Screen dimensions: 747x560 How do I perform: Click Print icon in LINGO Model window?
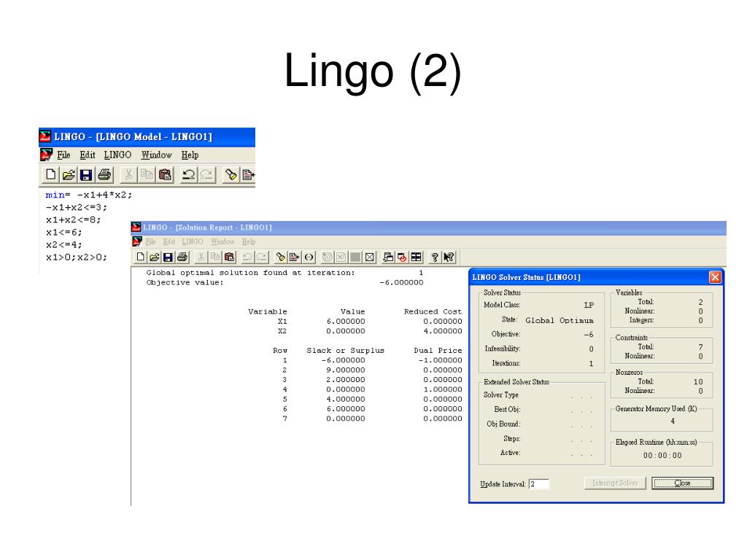tap(104, 175)
